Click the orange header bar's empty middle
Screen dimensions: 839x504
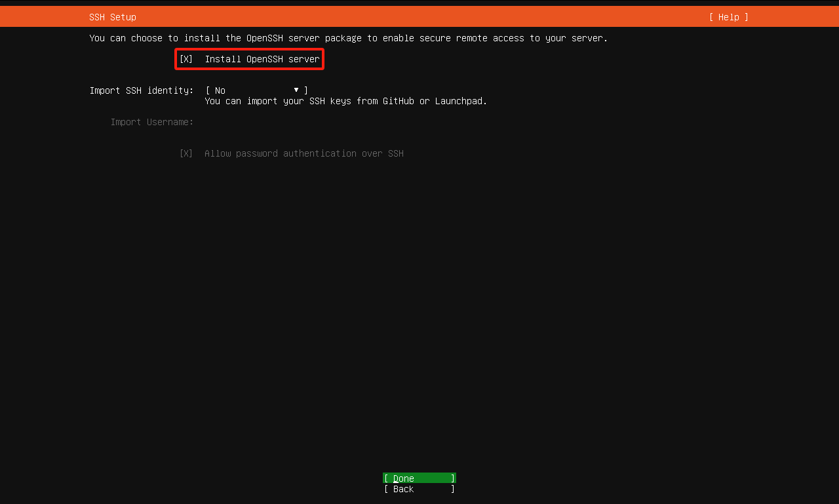[419, 17]
